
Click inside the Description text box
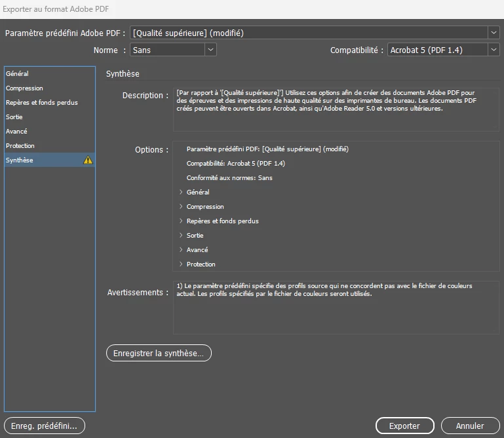tap(336, 109)
